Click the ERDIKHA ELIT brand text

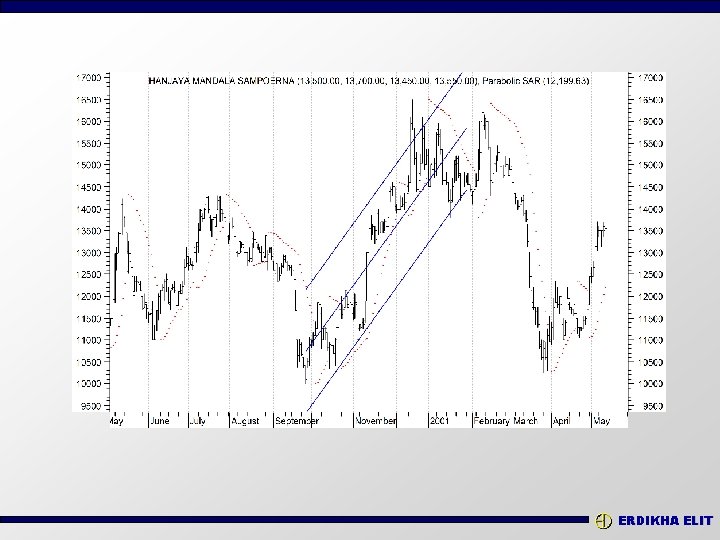[x=665, y=521]
